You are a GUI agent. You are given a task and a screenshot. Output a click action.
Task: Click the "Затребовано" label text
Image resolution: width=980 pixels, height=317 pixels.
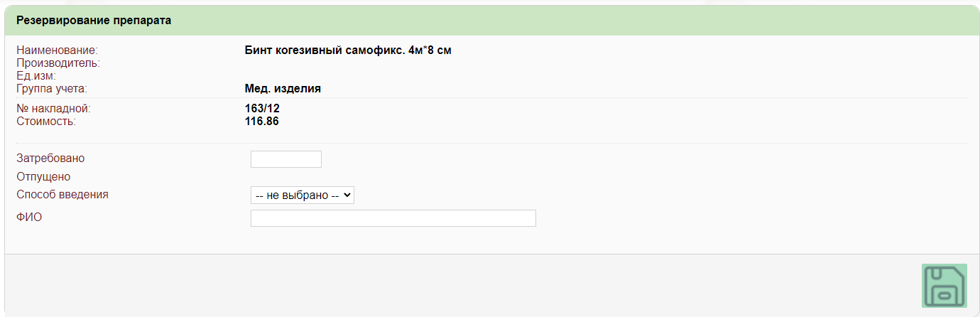45,158
